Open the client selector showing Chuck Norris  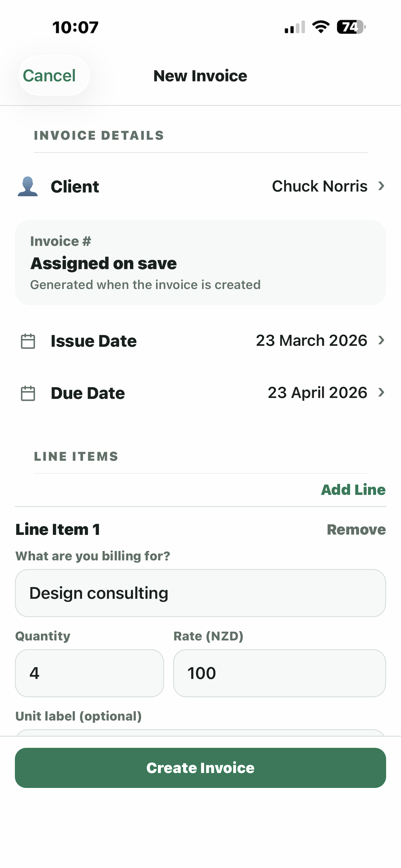point(320,186)
